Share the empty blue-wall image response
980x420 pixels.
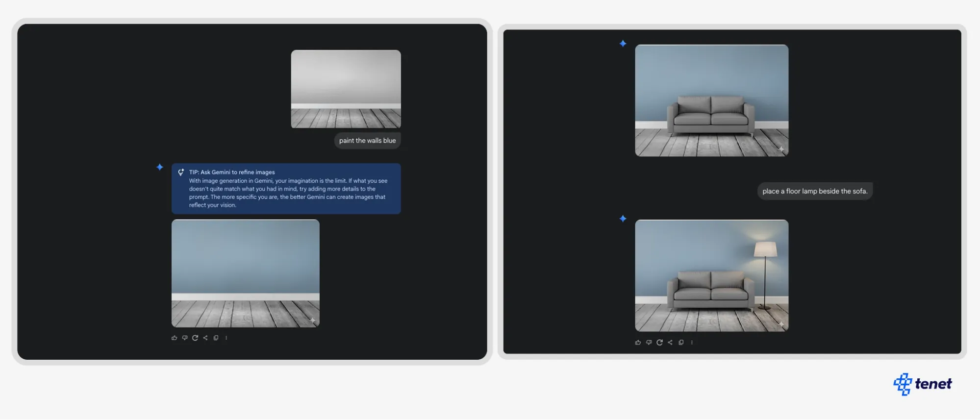tap(205, 338)
